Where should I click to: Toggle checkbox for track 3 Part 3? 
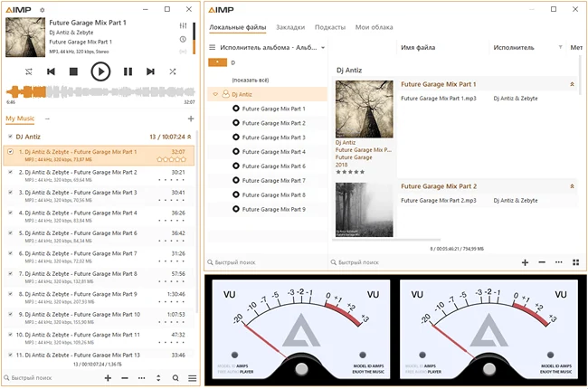11,193
